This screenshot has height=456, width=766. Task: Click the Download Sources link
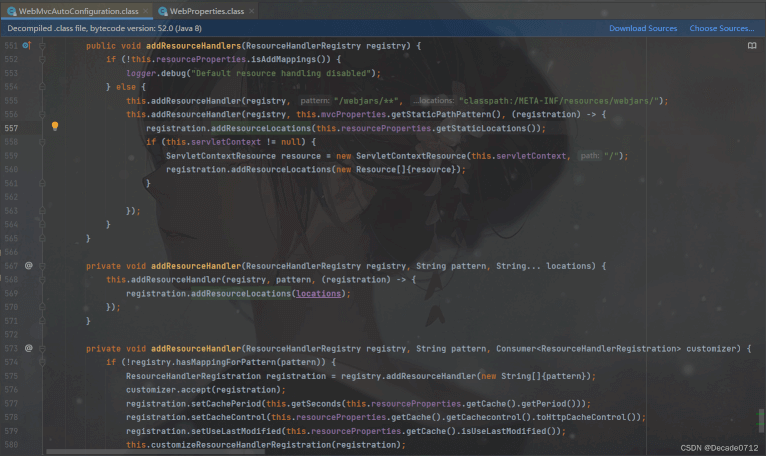pyautogui.click(x=643, y=28)
